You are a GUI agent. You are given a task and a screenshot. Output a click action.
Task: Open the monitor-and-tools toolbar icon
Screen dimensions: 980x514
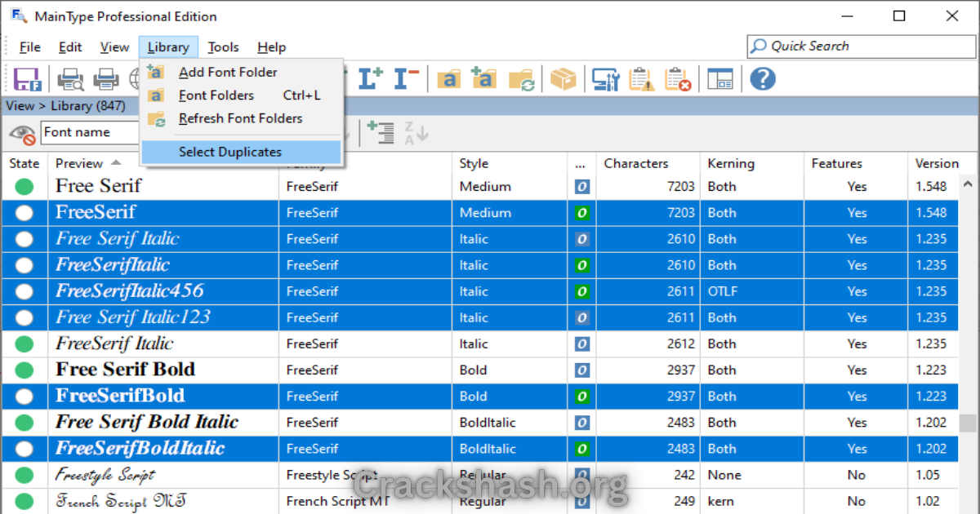pyautogui.click(x=606, y=79)
